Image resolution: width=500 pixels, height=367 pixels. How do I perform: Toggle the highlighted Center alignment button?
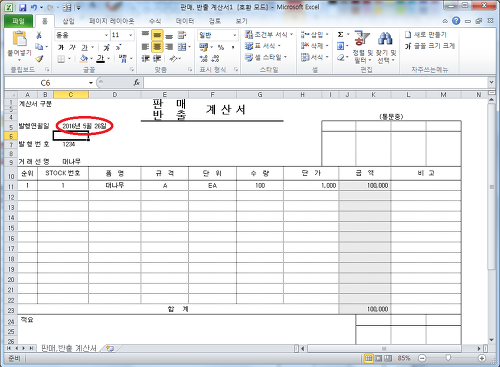pyautogui.click(x=157, y=47)
